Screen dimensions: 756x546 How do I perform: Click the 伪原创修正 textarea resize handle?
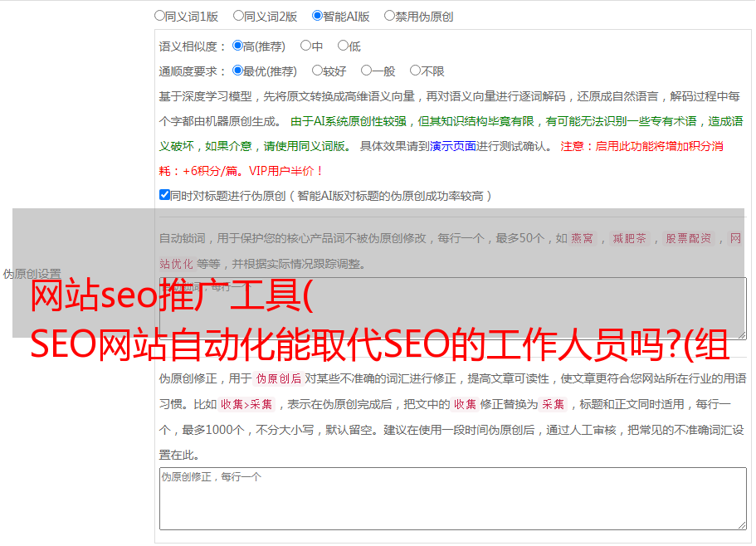742,526
